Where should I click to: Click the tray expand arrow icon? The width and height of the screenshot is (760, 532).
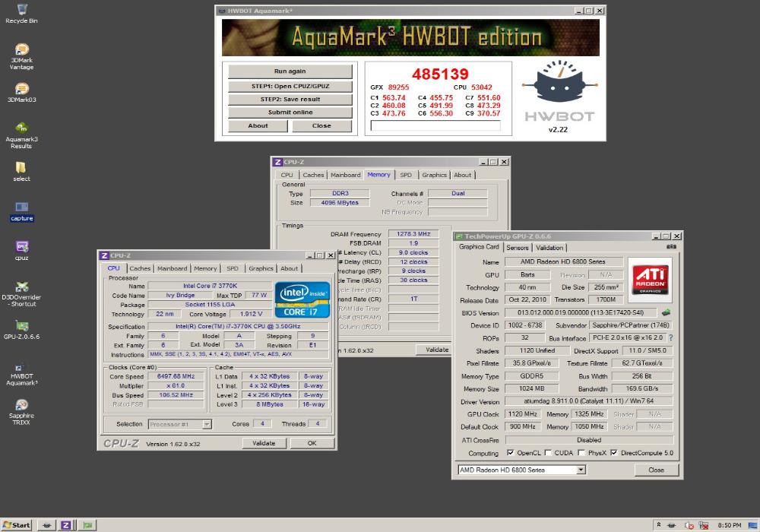(659, 524)
